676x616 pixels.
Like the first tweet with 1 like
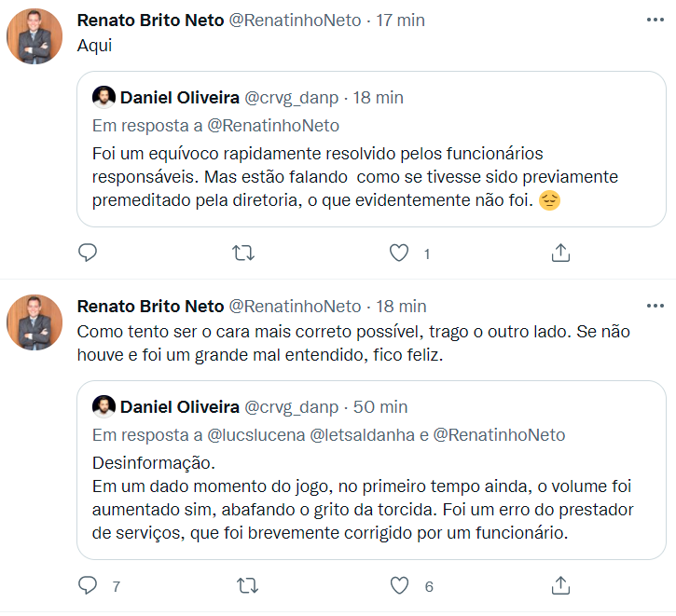click(399, 253)
